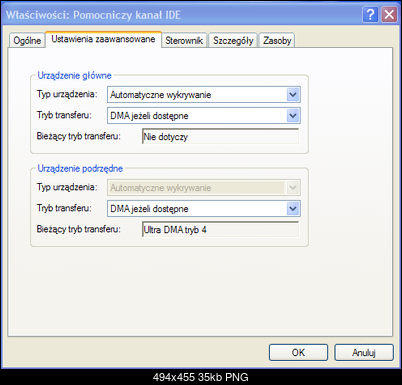This screenshot has height=385, width=402.
Task: Click the 'Nie dotyczy' current transfer mode field
Action: pyautogui.click(x=220, y=136)
